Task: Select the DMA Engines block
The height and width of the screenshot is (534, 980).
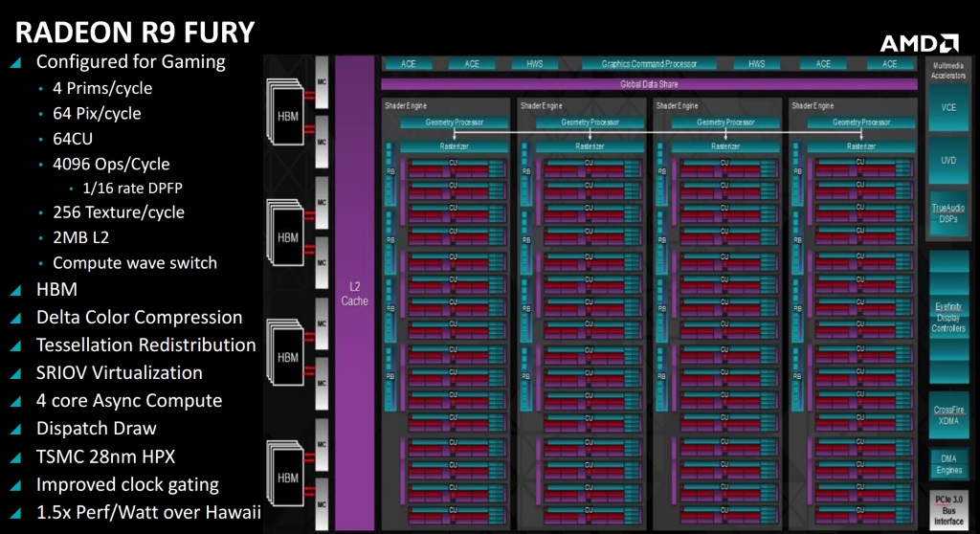Action: [x=948, y=464]
